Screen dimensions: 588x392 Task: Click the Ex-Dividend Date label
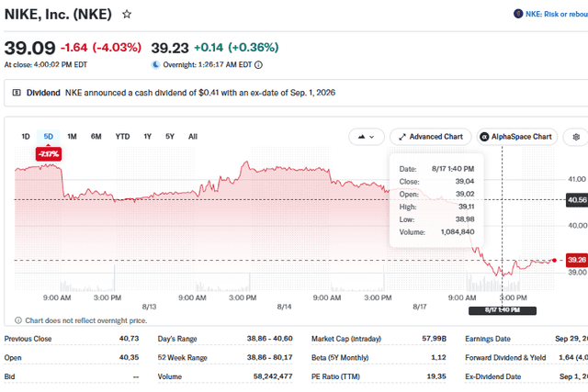[x=492, y=376]
